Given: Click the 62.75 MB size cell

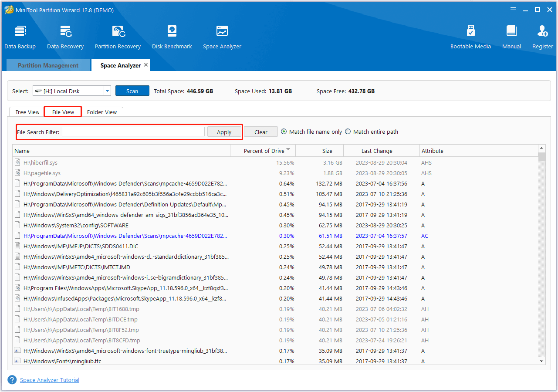Looking at the screenshot, I should [x=331, y=225].
